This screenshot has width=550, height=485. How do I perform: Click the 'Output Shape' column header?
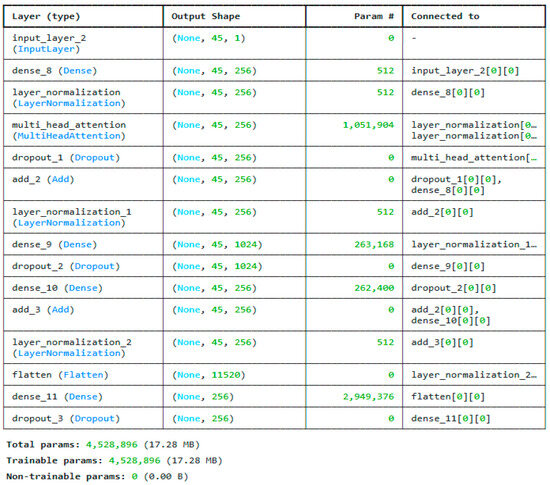coord(206,16)
